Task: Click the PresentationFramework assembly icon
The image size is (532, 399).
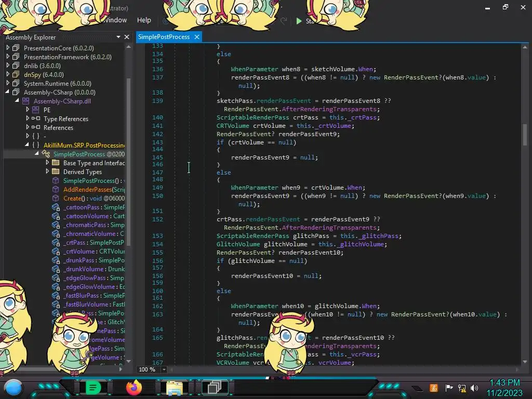Action: [x=16, y=57]
